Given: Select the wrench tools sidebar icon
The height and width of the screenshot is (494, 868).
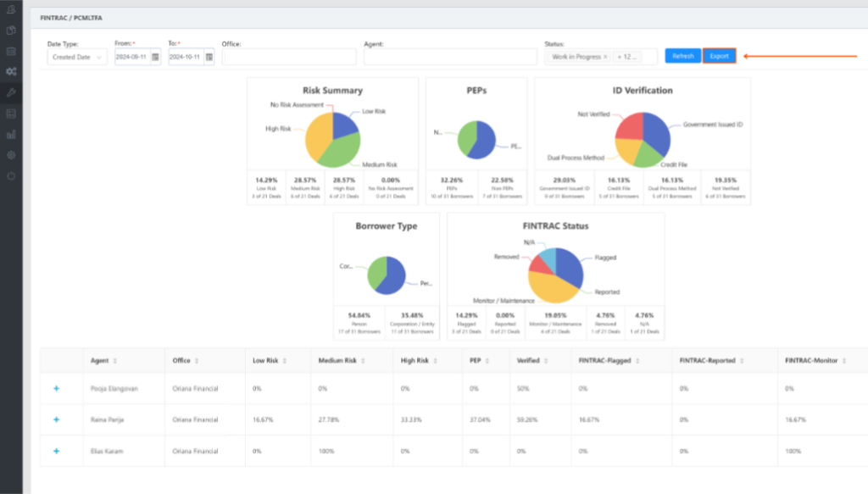Looking at the screenshot, I should click(11, 92).
